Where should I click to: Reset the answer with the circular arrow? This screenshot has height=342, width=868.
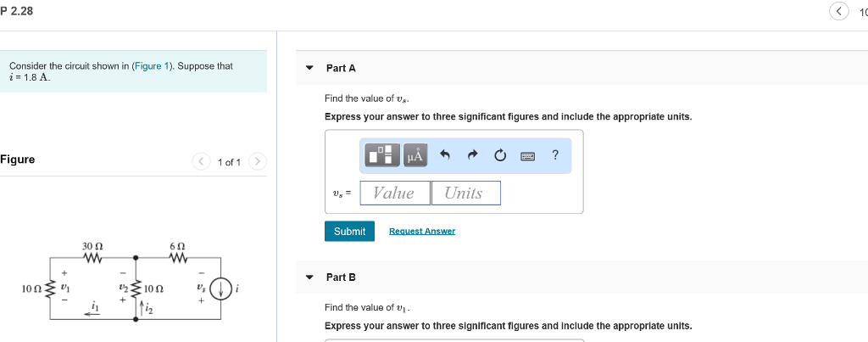[500, 155]
